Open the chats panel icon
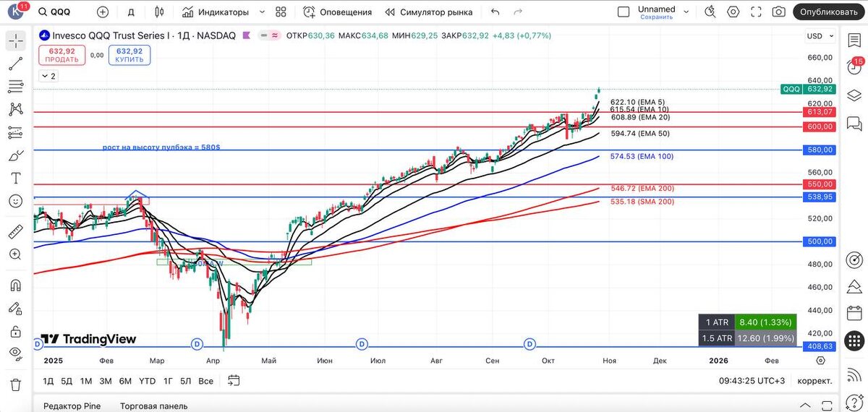The width and height of the screenshot is (868, 412). coord(854,123)
